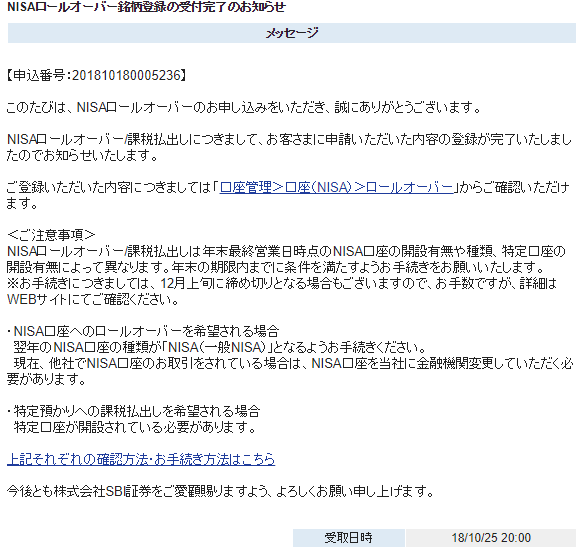Click the ＜ご注意事項＞ heading

pos(51,235)
